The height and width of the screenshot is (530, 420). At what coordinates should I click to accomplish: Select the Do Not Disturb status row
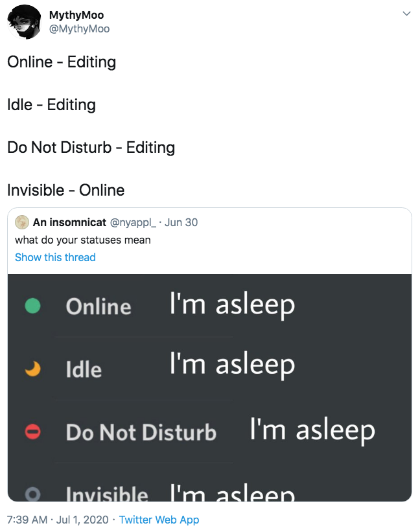pyautogui.click(x=141, y=432)
